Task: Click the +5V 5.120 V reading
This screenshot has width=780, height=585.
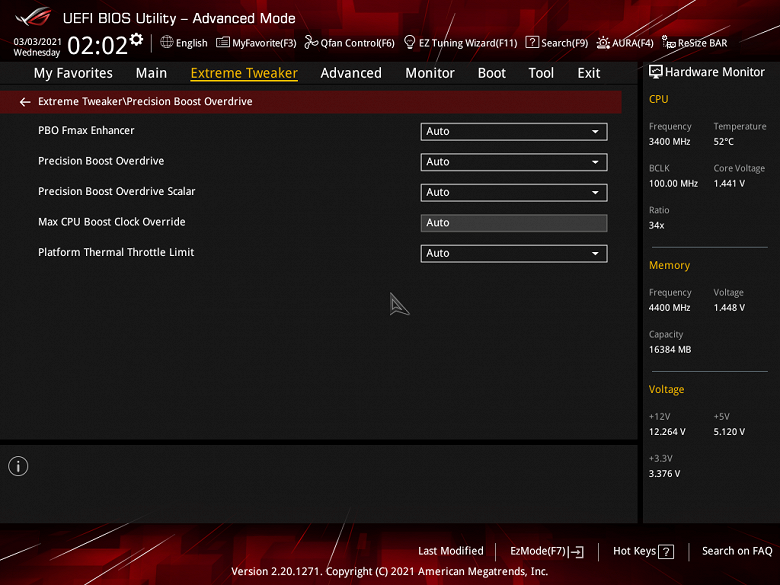Action: (729, 432)
